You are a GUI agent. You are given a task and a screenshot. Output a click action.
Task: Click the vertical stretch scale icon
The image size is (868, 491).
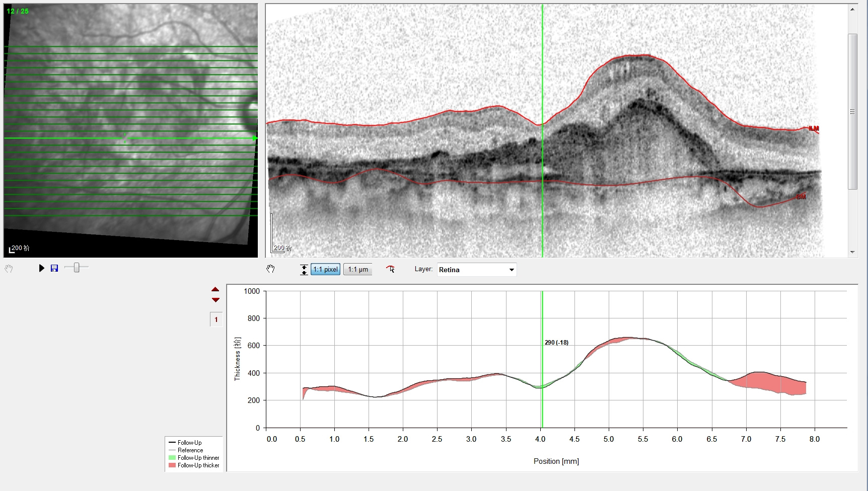304,270
